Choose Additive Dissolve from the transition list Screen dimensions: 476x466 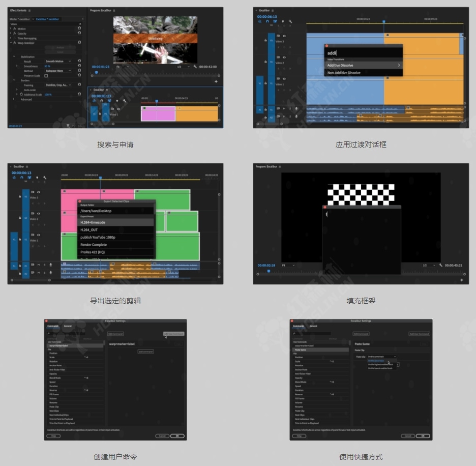coord(364,65)
